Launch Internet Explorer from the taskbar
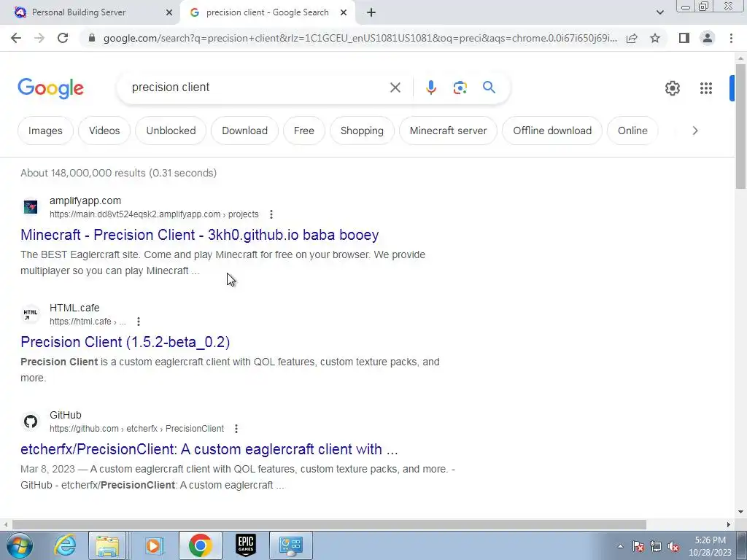The width and height of the screenshot is (747, 560). pos(65,545)
